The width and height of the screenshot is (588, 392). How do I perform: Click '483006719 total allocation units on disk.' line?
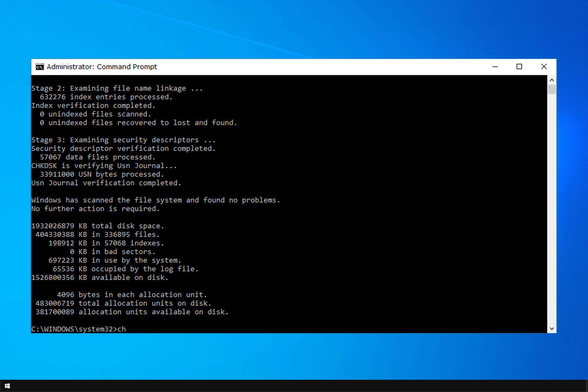coord(123,303)
